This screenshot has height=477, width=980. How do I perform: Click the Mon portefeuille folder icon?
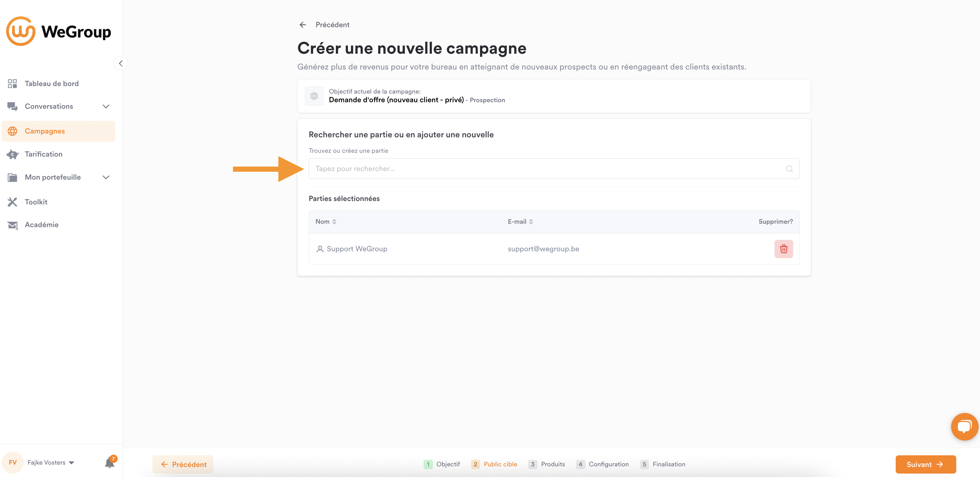coord(12,178)
